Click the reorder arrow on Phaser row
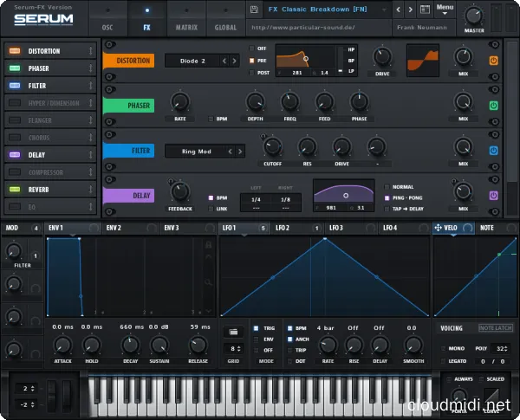520x420 pixels. click(90, 68)
